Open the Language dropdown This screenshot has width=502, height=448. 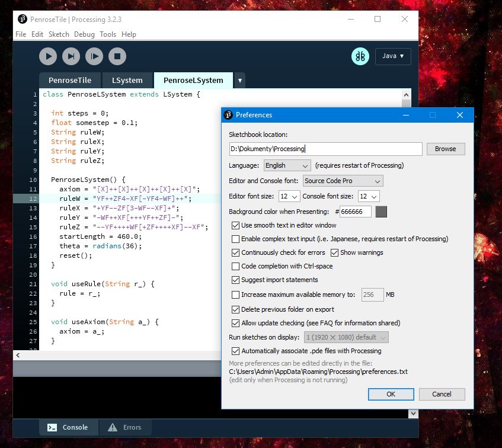[x=287, y=165]
